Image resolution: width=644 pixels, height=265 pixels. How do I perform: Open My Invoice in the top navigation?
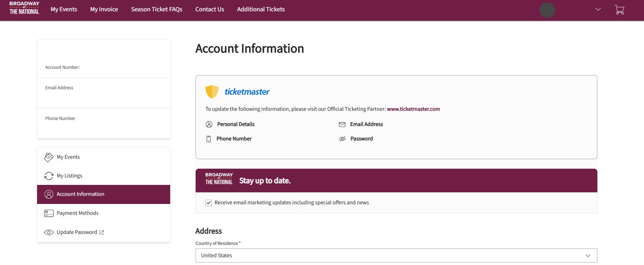tap(104, 10)
